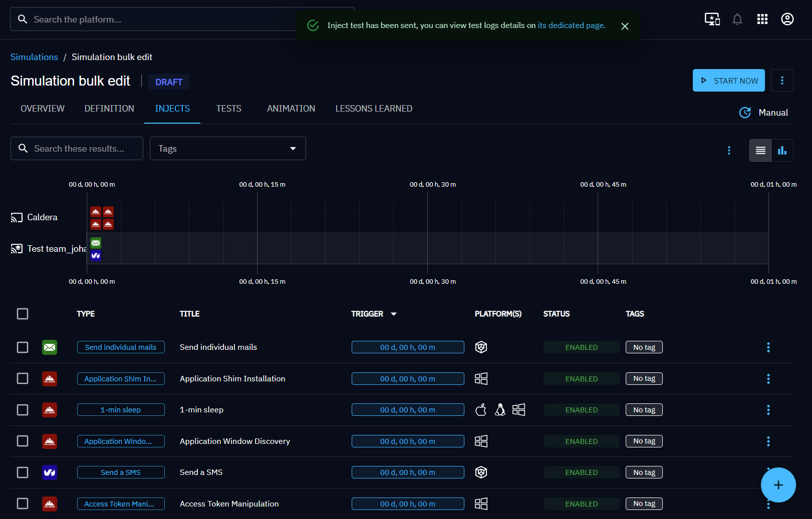Follow the 'its dedicated page' link

point(571,26)
